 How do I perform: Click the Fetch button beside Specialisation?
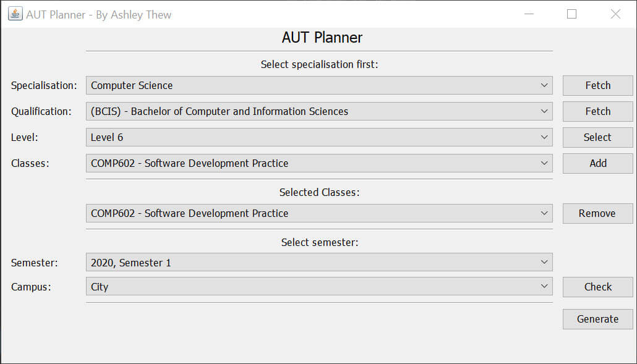click(597, 85)
